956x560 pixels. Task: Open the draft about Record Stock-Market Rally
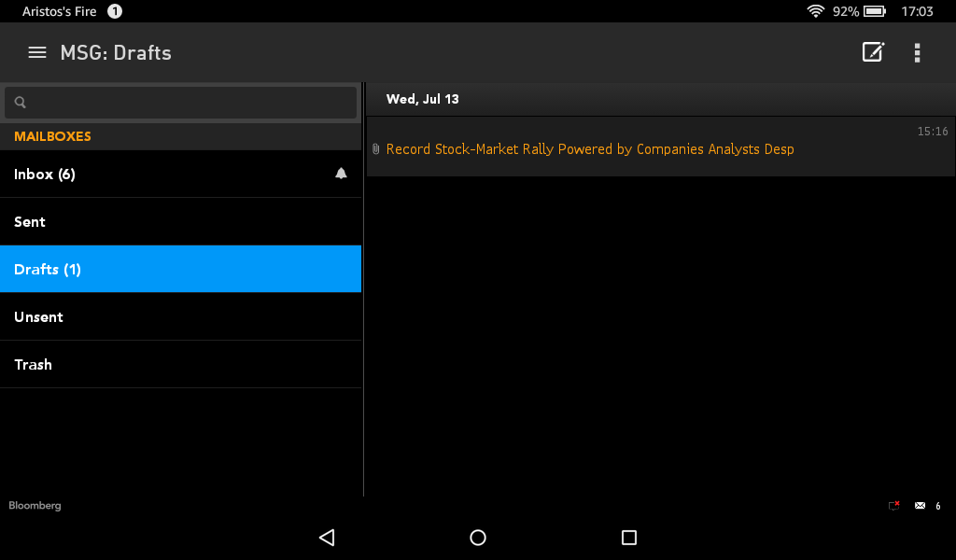(589, 148)
